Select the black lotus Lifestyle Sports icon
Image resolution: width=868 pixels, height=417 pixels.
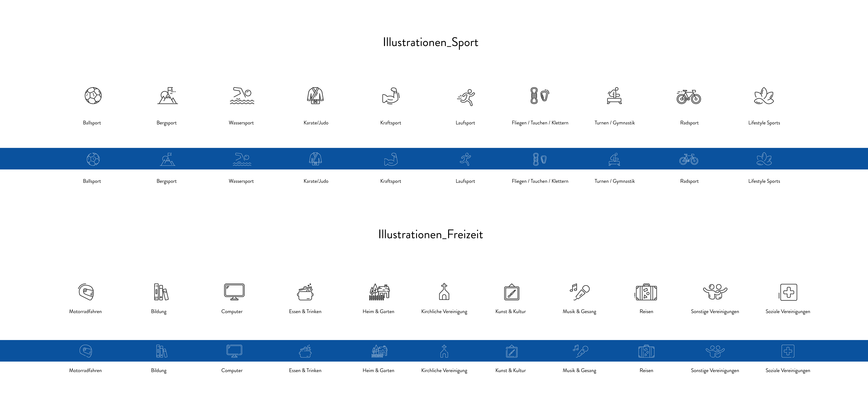(x=764, y=96)
